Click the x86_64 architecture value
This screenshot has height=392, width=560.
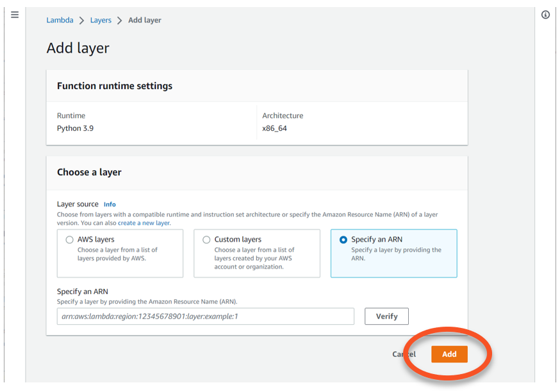(274, 128)
